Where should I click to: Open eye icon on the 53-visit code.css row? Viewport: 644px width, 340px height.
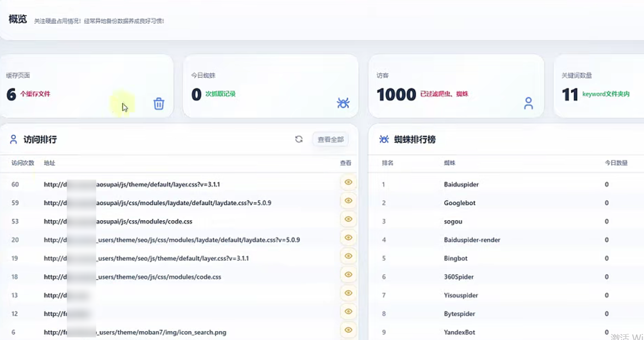point(349,219)
